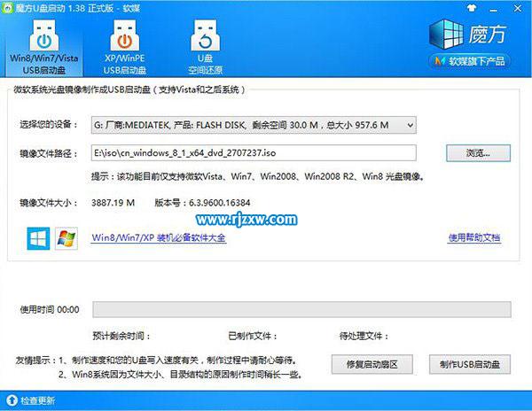Open the U盘空间还原 tab
The width and height of the screenshot is (532, 411).
coord(206,47)
